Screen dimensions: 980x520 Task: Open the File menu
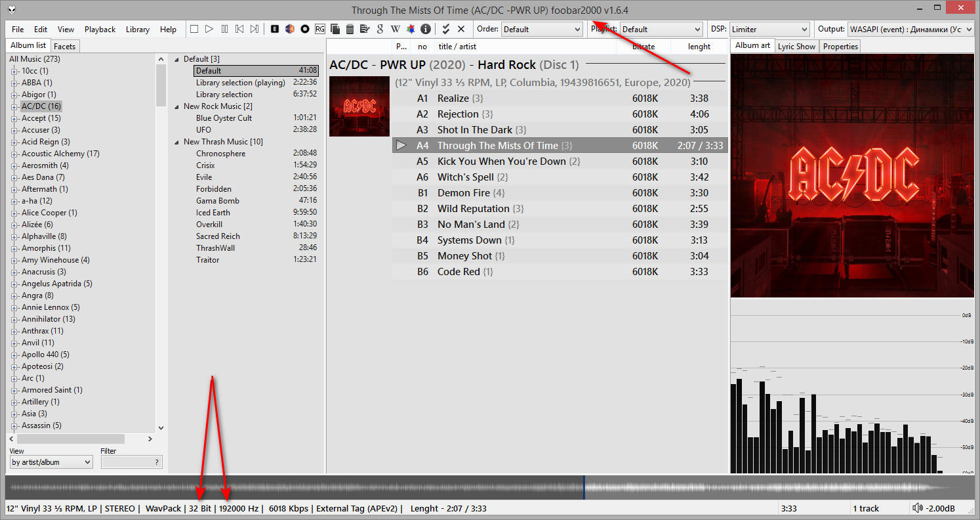pyautogui.click(x=18, y=30)
